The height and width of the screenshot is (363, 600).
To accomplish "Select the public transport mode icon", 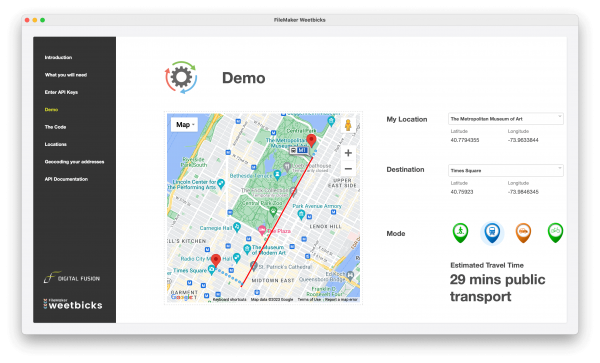I will (x=492, y=233).
